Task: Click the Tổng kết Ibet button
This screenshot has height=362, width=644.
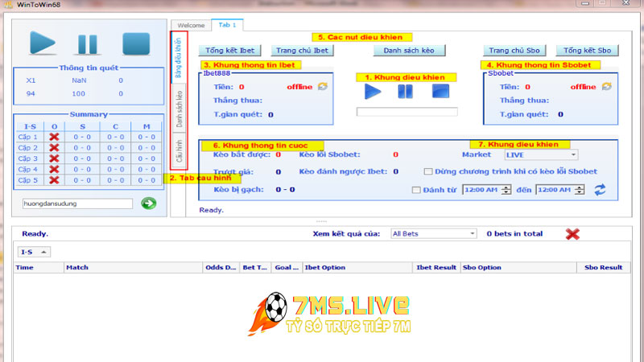Action: 233,51
